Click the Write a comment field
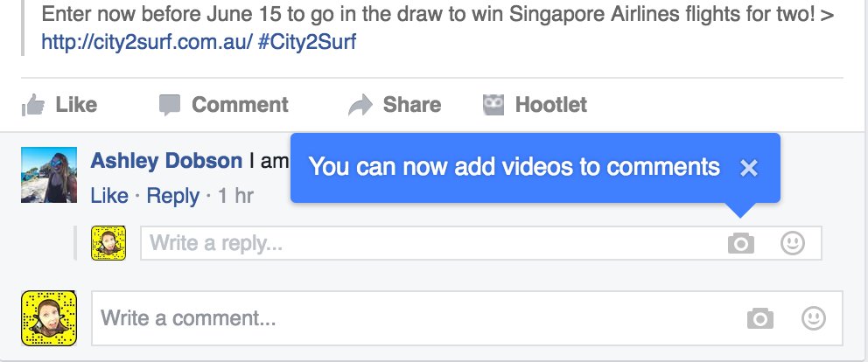868x362 pixels. 466,318
